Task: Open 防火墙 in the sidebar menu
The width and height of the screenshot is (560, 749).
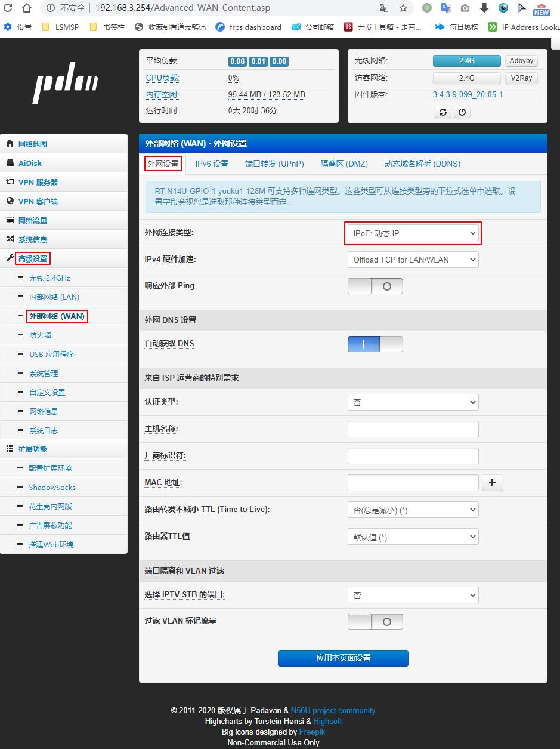Action: (40, 335)
